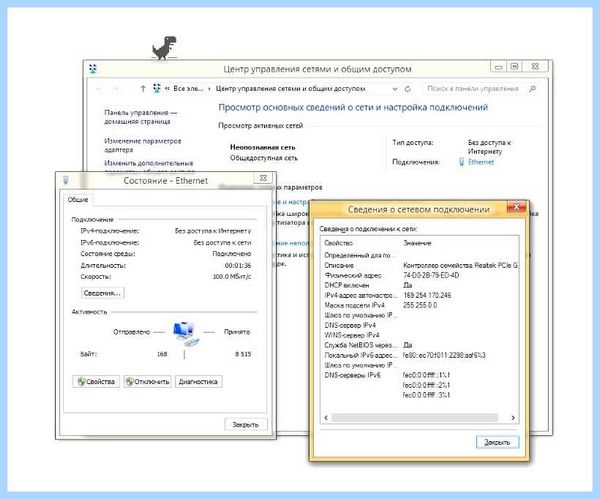Click the 'Свойство' column header
This screenshot has height=499, width=600.
tap(339, 243)
